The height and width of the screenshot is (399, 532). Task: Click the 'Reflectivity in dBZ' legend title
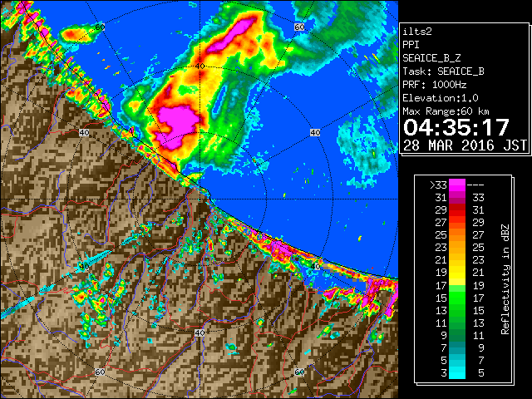click(x=505, y=279)
